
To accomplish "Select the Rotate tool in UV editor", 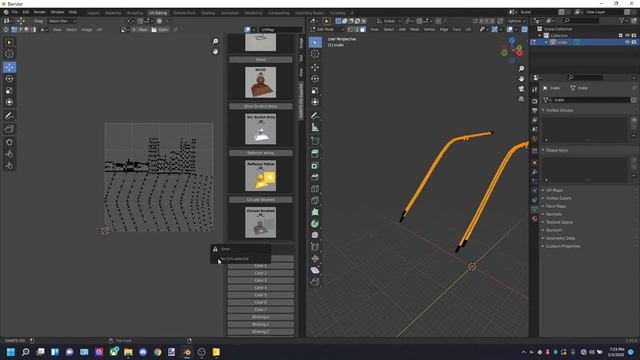I will (x=9, y=79).
